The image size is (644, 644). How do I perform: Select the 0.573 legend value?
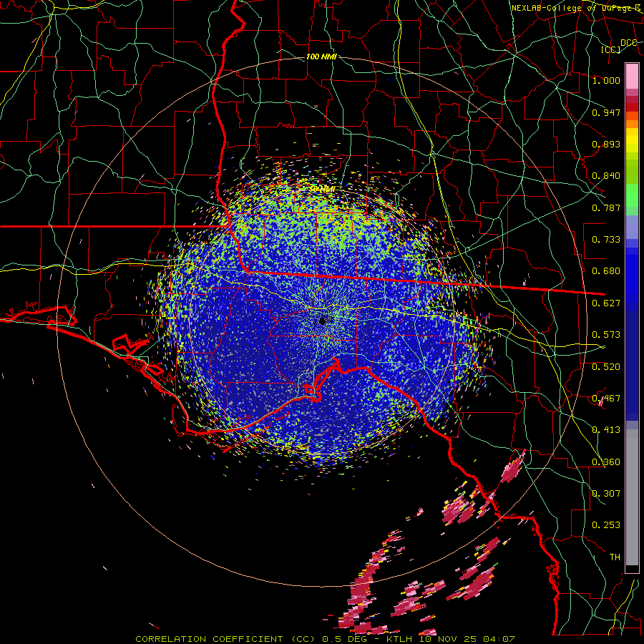(606, 335)
